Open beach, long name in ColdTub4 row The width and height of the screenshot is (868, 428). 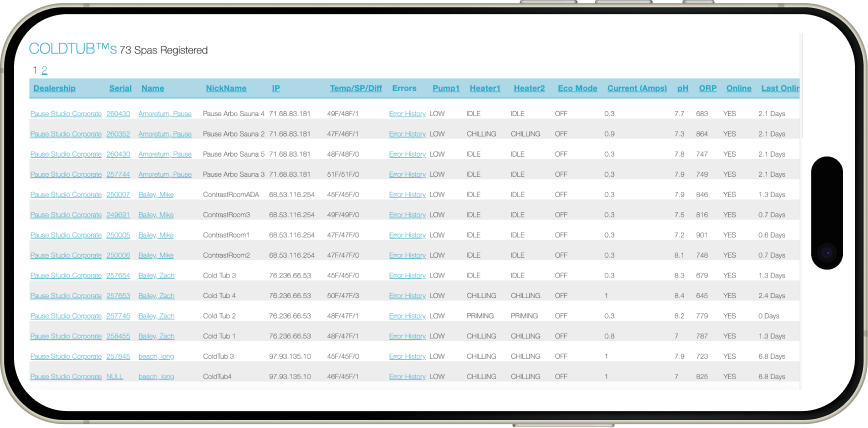tap(156, 377)
